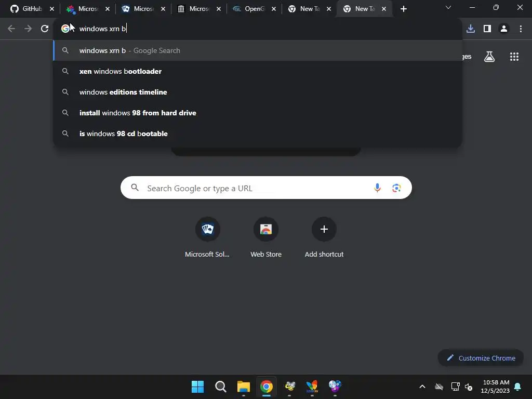Click the OneDrive cloud tray icon
Screen dimensions: 532x399
[x=439, y=387]
